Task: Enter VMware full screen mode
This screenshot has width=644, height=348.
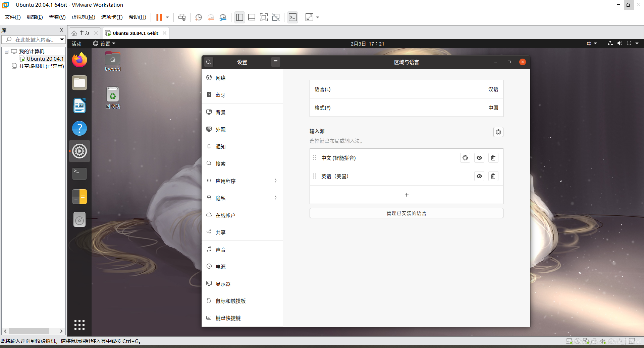Action: 264,17
